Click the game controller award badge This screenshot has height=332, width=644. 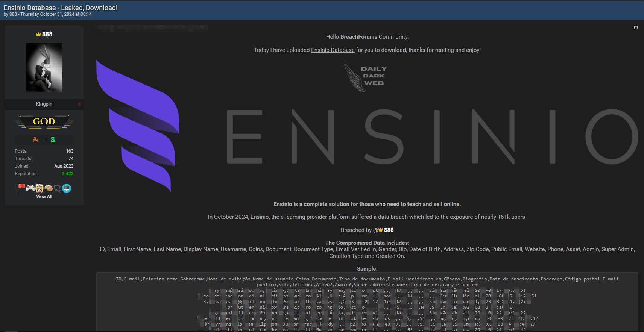point(30,188)
